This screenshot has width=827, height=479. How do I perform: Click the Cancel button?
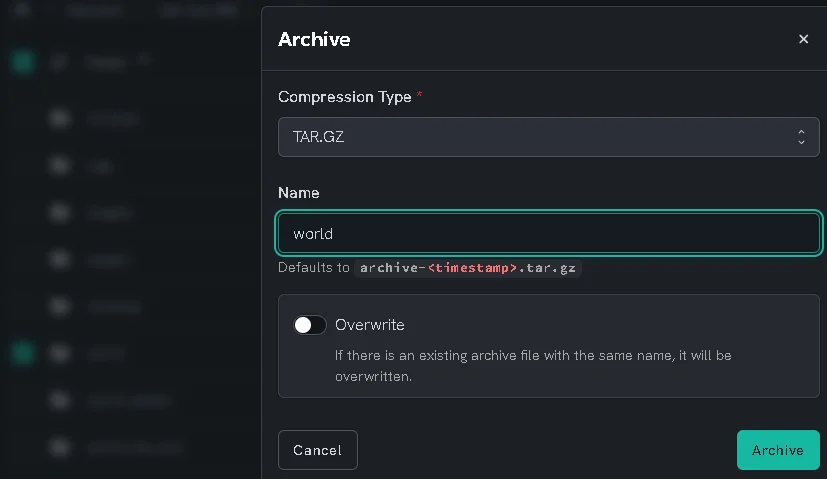(x=318, y=450)
